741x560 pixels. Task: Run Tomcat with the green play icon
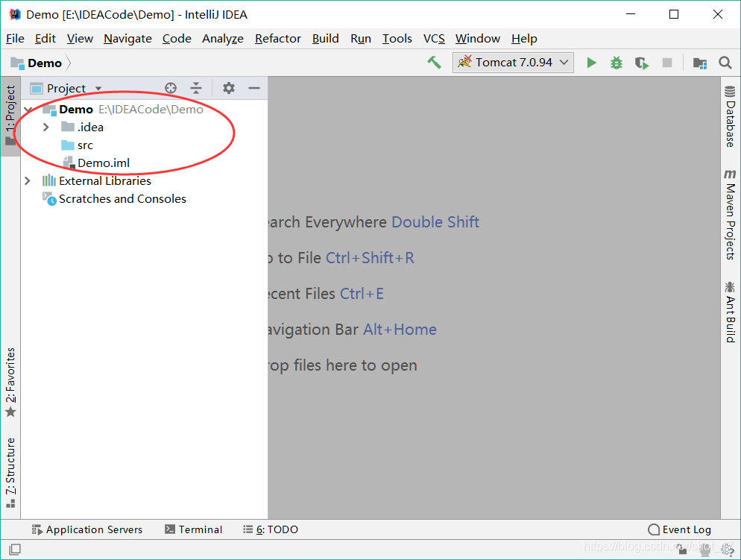tap(591, 63)
